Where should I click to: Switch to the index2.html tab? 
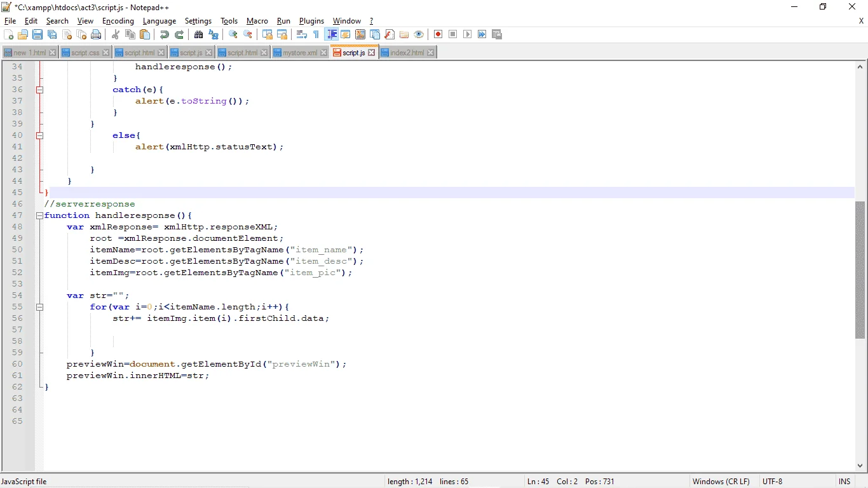(x=407, y=53)
